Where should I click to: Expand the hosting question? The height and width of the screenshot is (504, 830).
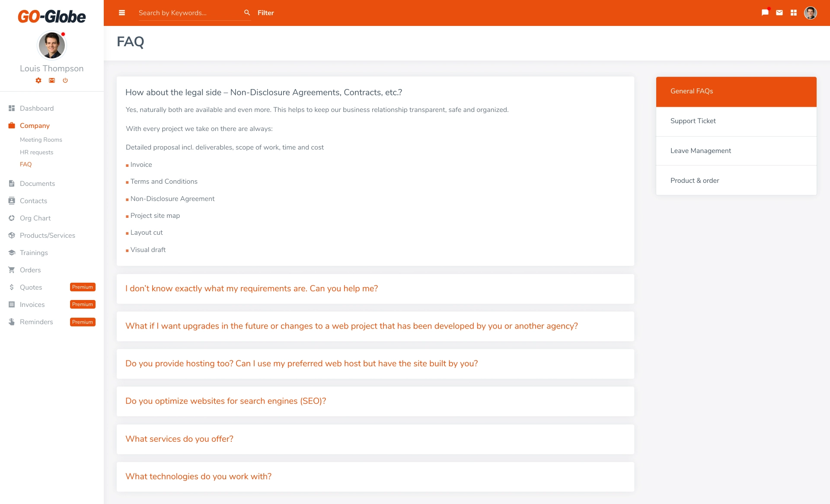[x=301, y=364]
